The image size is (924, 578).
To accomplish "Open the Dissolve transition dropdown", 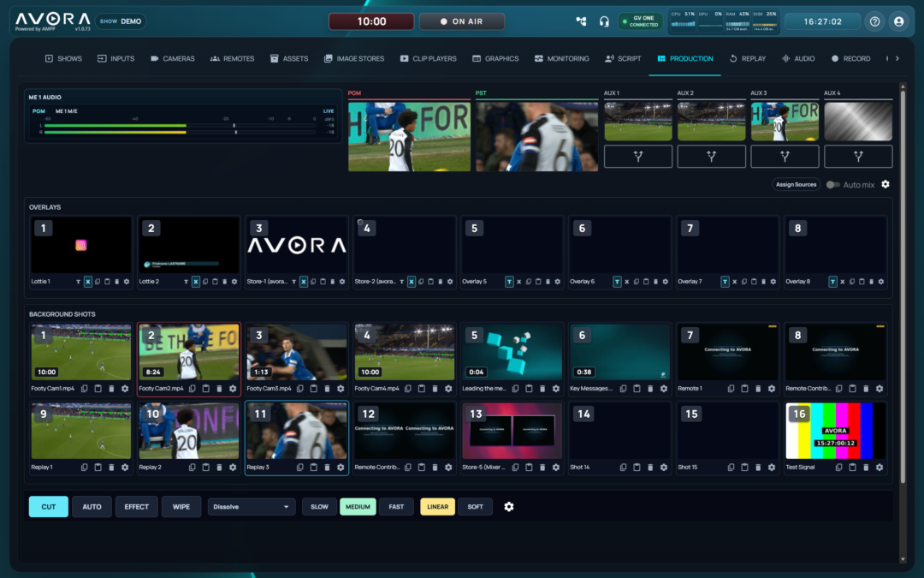I will pos(251,507).
